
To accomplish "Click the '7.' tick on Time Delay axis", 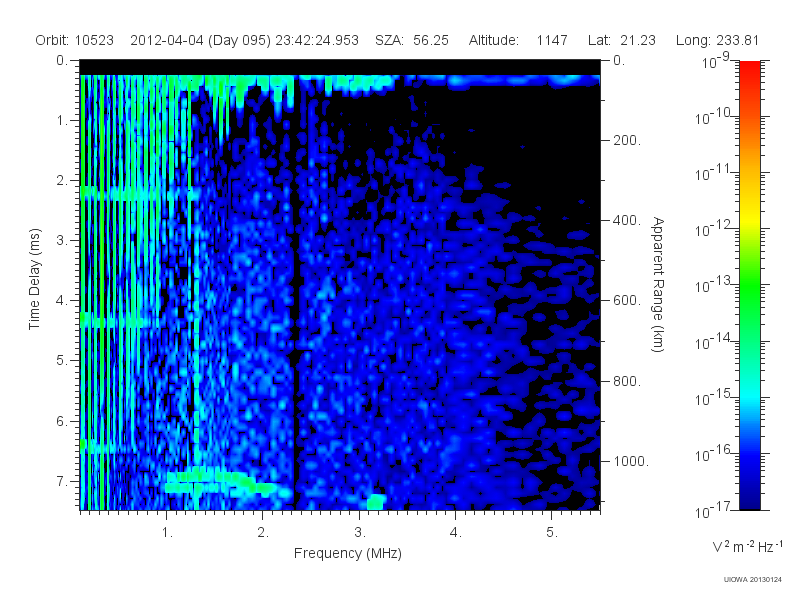I will pyautogui.click(x=62, y=482).
